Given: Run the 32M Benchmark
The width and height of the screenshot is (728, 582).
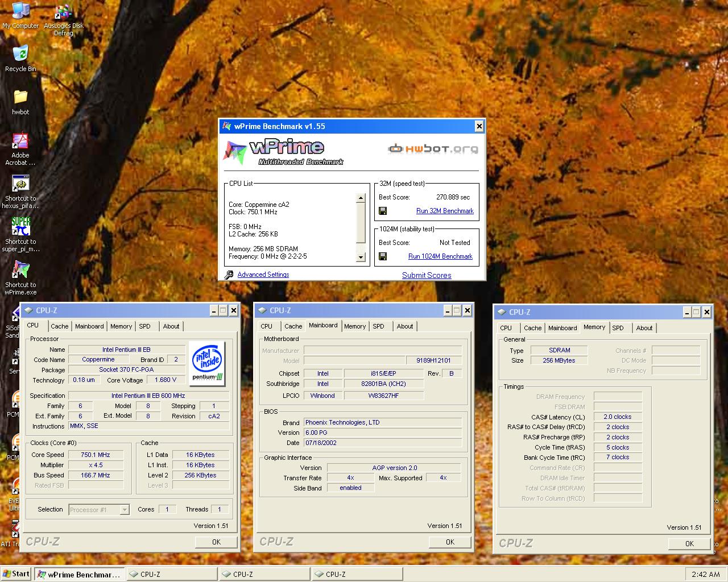Looking at the screenshot, I should (445, 211).
